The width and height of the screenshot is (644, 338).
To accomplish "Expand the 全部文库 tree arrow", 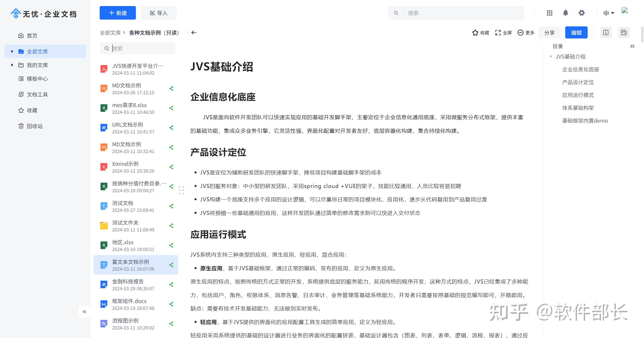I will tap(12, 52).
